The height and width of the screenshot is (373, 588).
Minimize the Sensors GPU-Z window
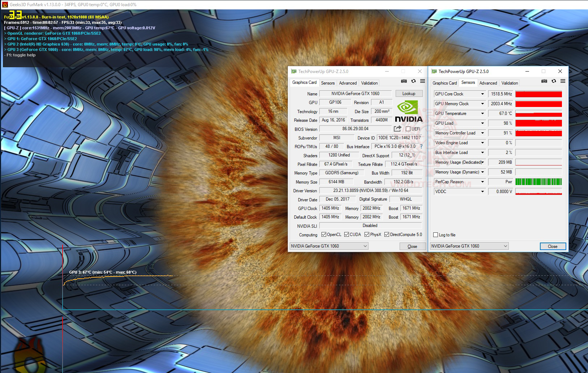pyautogui.click(x=527, y=72)
